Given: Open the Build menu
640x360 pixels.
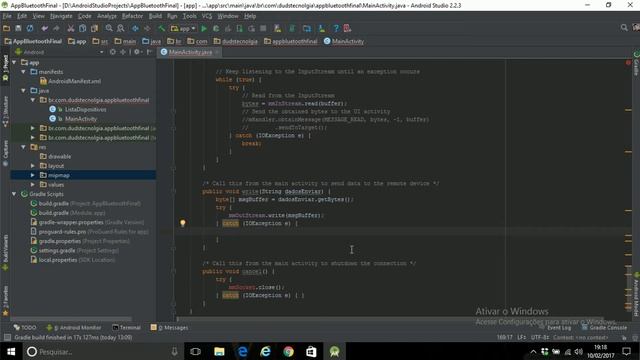Looking at the screenshot, I should point(155,16).
